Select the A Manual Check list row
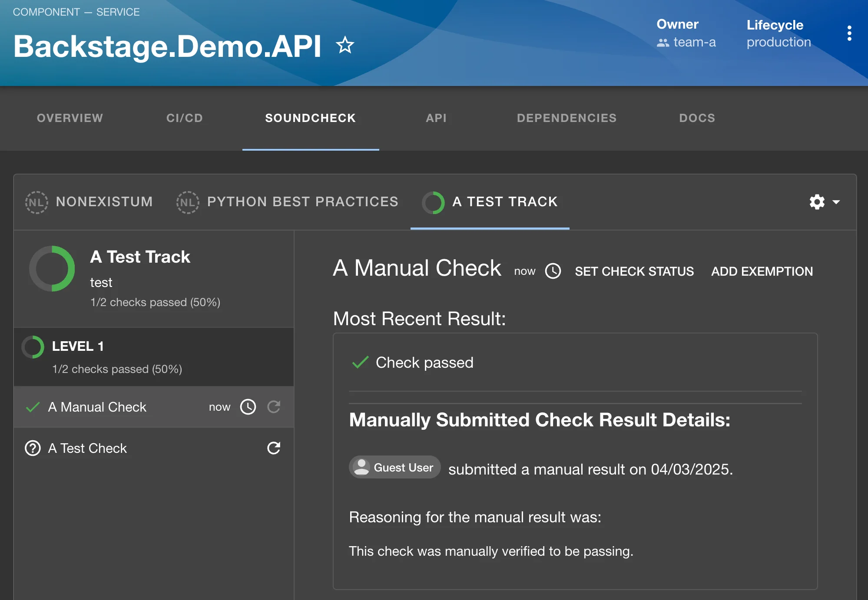The image size is (868, 600). [x=154, y=407]
